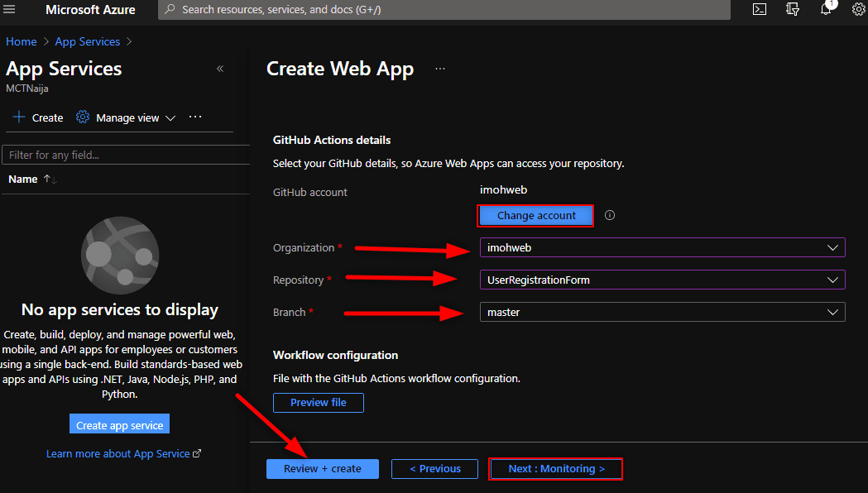
Task: Click Create app service button
Action: coord(120,425)
